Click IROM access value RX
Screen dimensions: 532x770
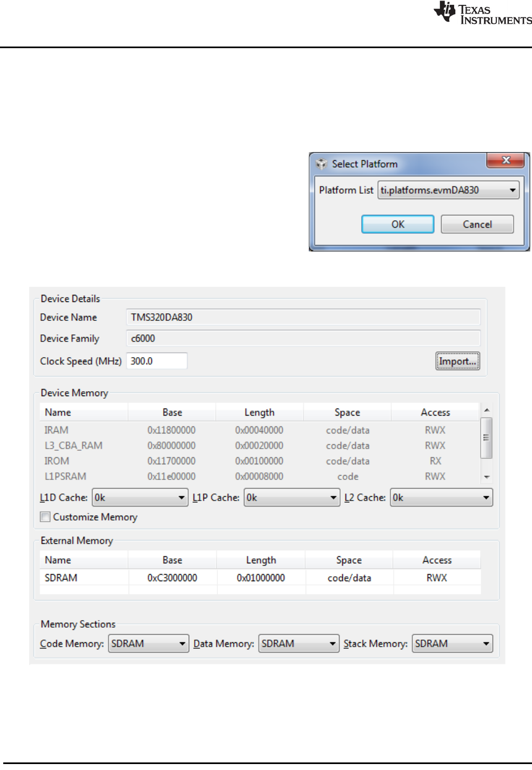point(435,461)
